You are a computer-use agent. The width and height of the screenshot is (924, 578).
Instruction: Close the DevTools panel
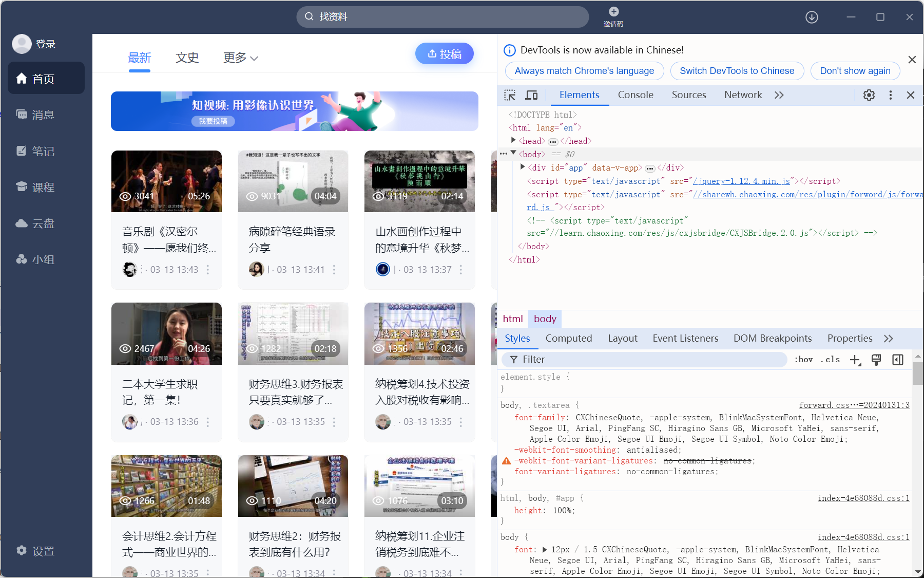(911, 95)
